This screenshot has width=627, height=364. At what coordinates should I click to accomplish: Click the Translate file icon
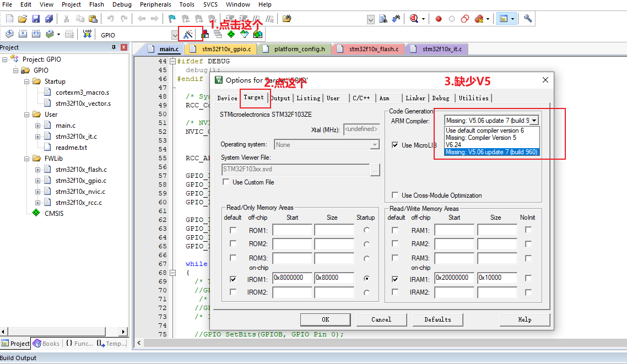pos(9,34)
